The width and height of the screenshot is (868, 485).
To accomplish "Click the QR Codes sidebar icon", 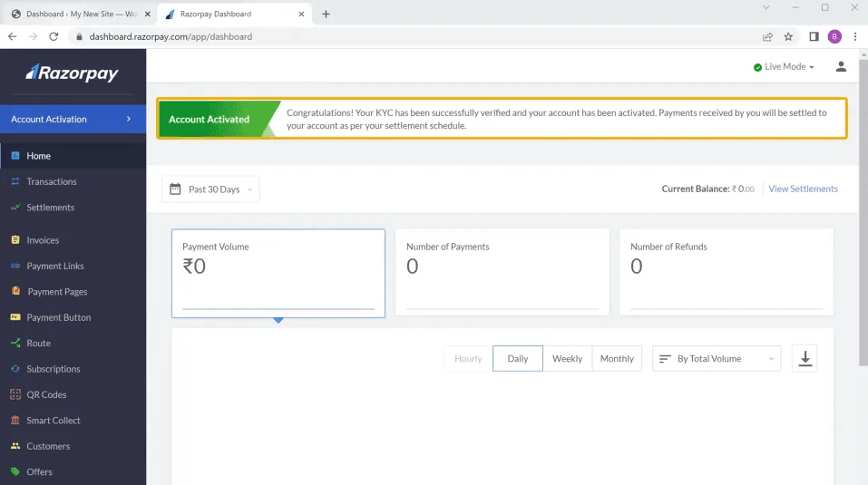I will click(x=15, y=395).
